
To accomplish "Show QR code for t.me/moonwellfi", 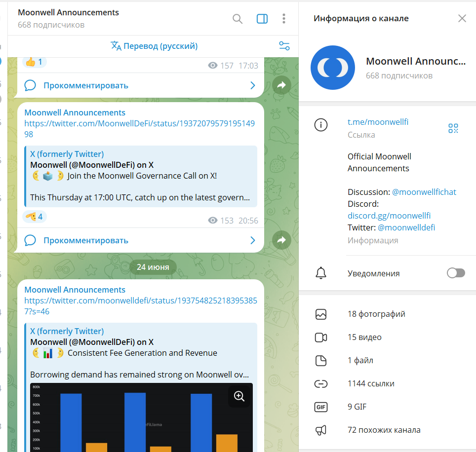I will (453, 128).
